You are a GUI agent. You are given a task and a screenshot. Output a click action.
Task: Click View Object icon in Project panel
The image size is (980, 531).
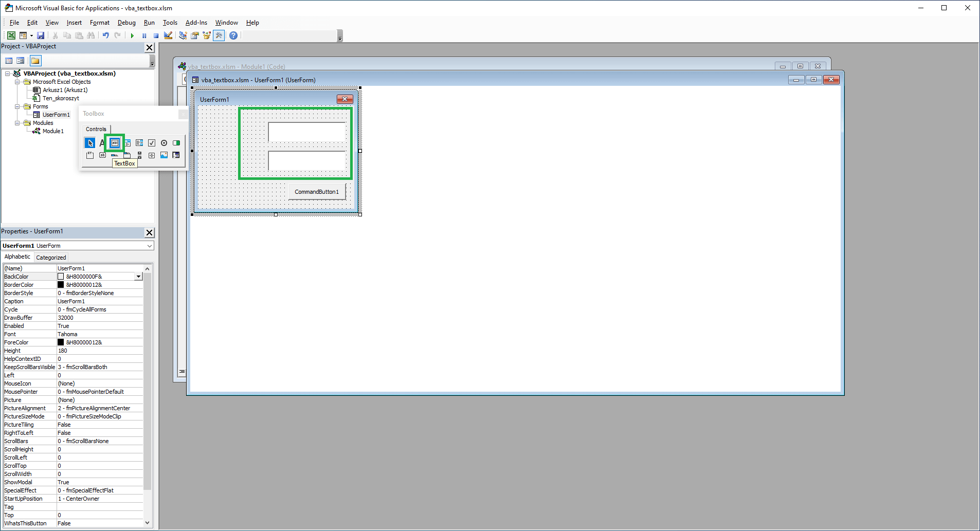[x=21, y=61]
